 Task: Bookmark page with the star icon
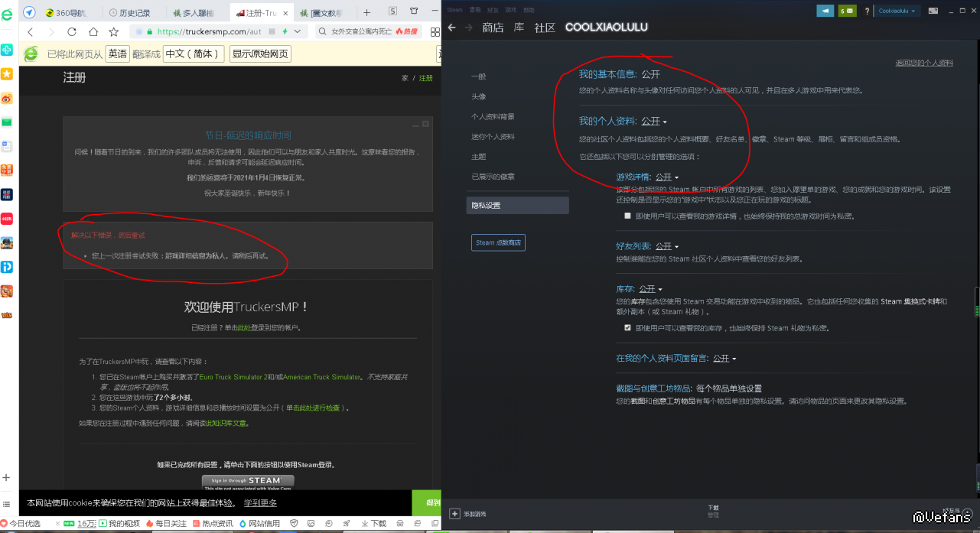pyautogui.click(x=113, y=32)
